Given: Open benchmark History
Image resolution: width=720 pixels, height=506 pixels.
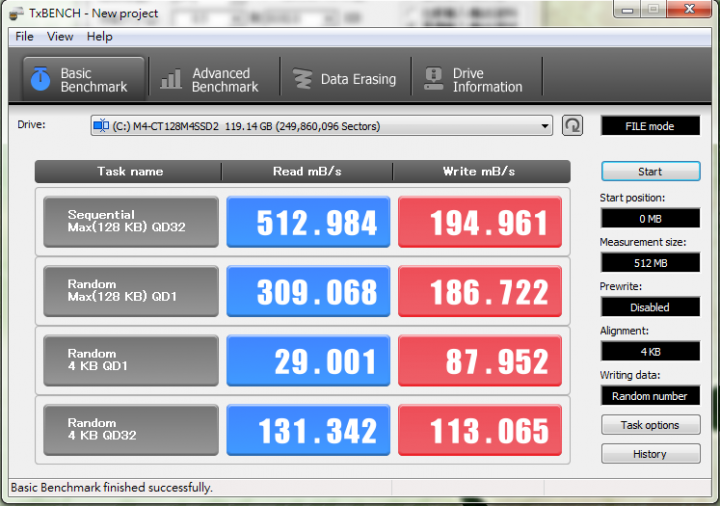Looking at the screenshot, I should pyautogui.click(x=651, y=454).
